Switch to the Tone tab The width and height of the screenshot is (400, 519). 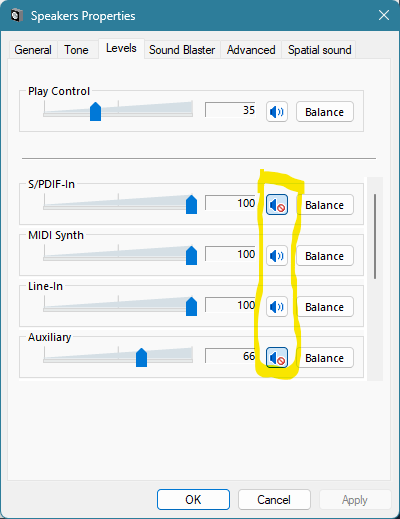coord(76,50)
